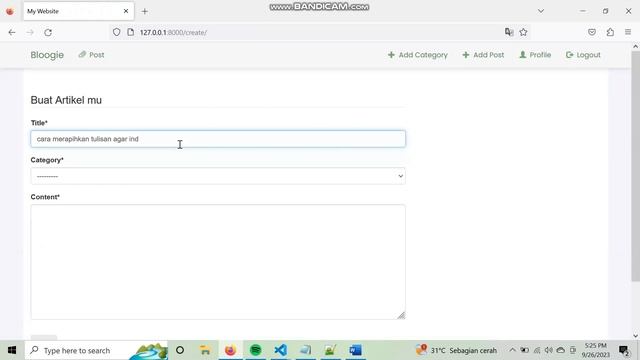The width and height of the screenshot is (640, 360).
Task: Close the My Website tab
Action: click(126, 11)
